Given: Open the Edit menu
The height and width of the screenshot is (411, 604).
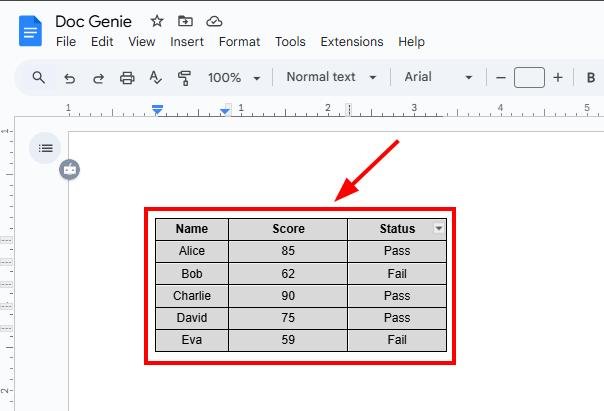Looking at the screenshot, I should [102, 42].
